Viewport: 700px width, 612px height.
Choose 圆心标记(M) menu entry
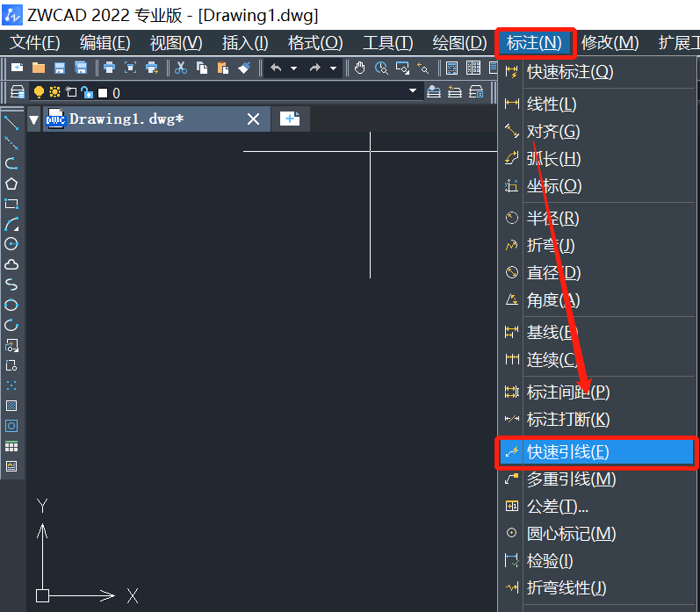(596, 534)
